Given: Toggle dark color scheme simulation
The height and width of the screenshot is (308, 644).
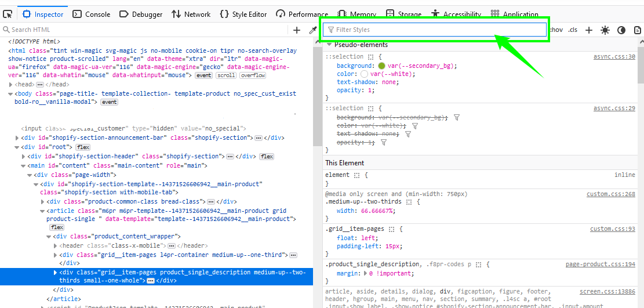Looking at the screenshot, I should (621, 30).
